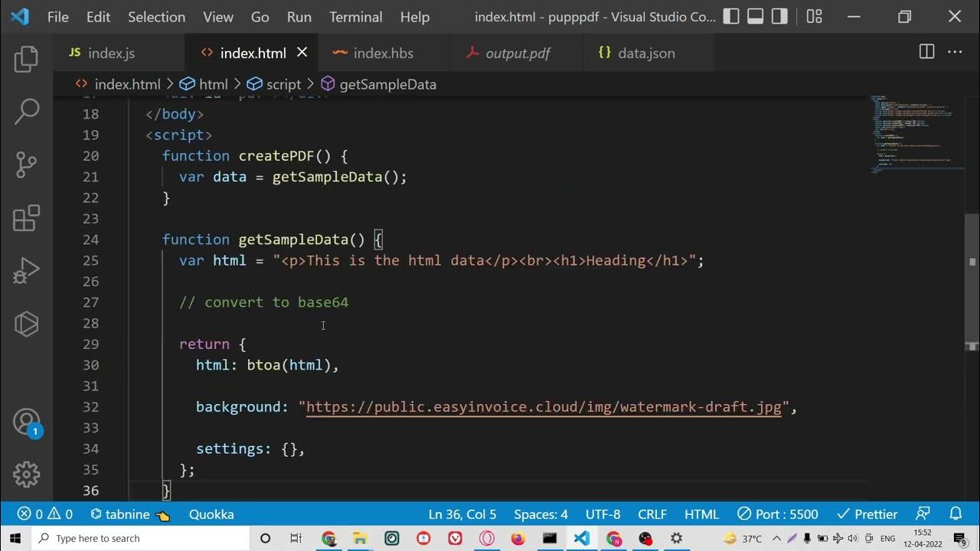
Task: Toggle the bottom panel layout button
Action: (x=756, y=16)
